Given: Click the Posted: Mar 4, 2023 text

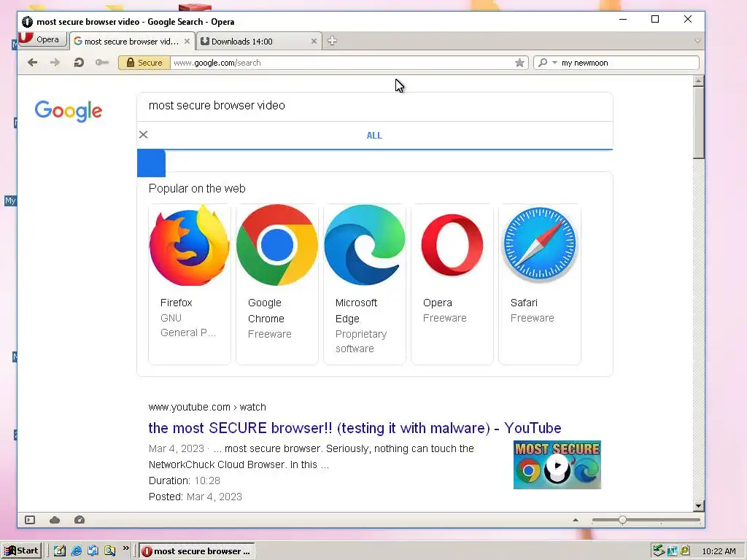Looking at the screenshot, I should (196, 497).
